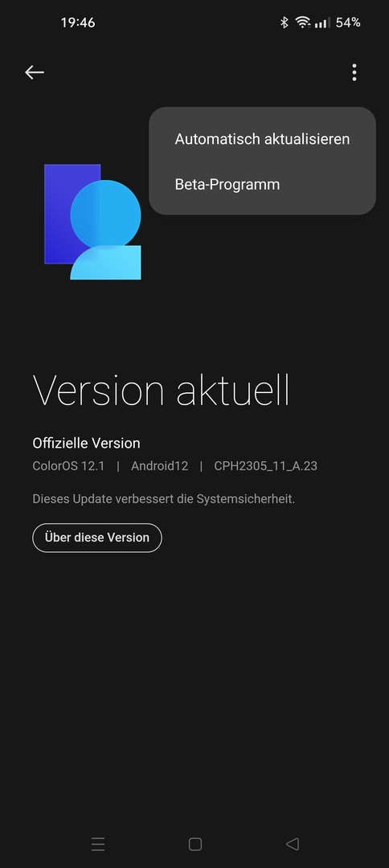Tap the Wi-Fi status icon
This screenshot has height=868, width=389.
coord(303,23)
